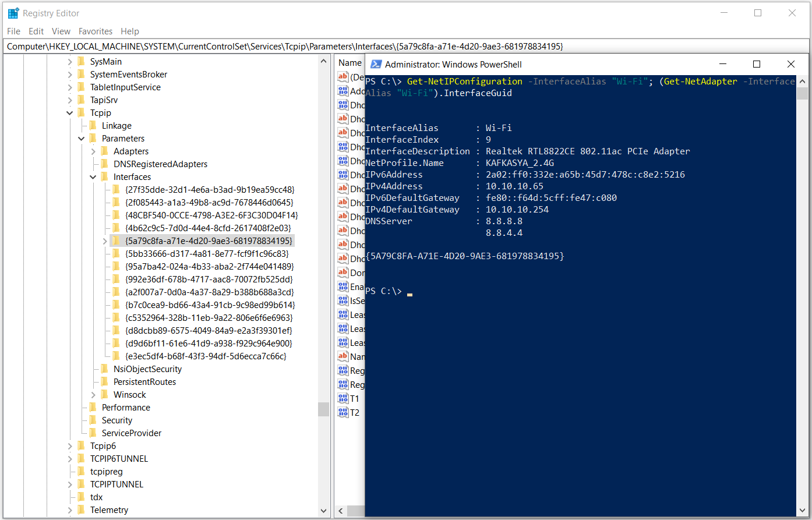Click the PowerShell prompt cursor line
The height and width of the screenshot is (520, 812).
coord(389,291)
